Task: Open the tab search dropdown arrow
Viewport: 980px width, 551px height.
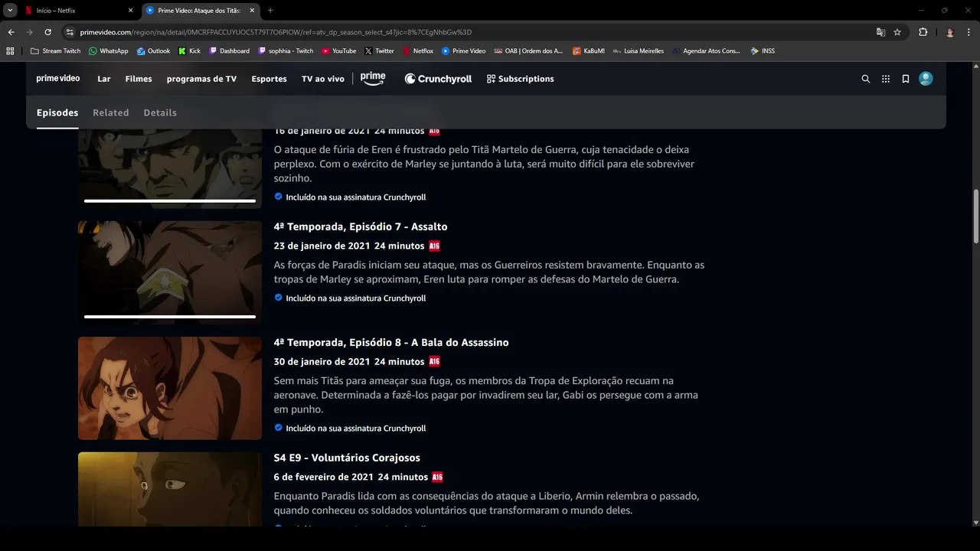Action: pyautogui.click(x=10, y=11)
